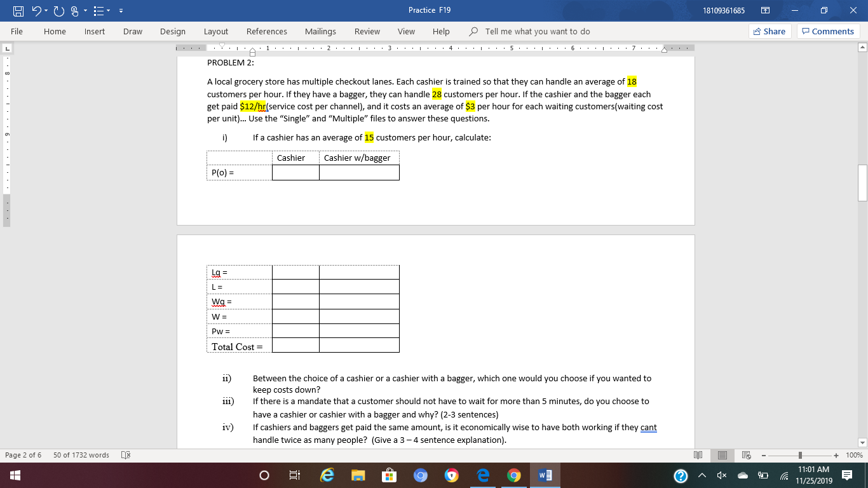Check spelling via proofing errors status icon
This screenshot has width=868, height=488.
125,455
